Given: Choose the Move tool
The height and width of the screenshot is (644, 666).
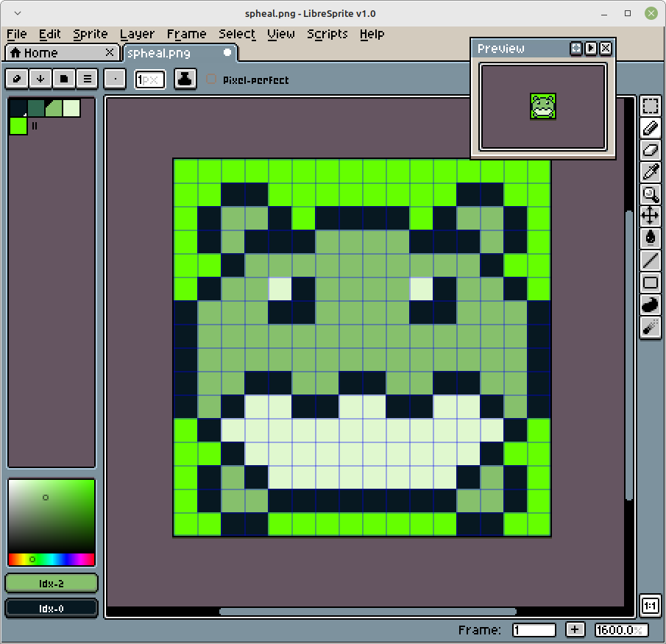Looking at the screenshot, I should (x=650, y=216).
